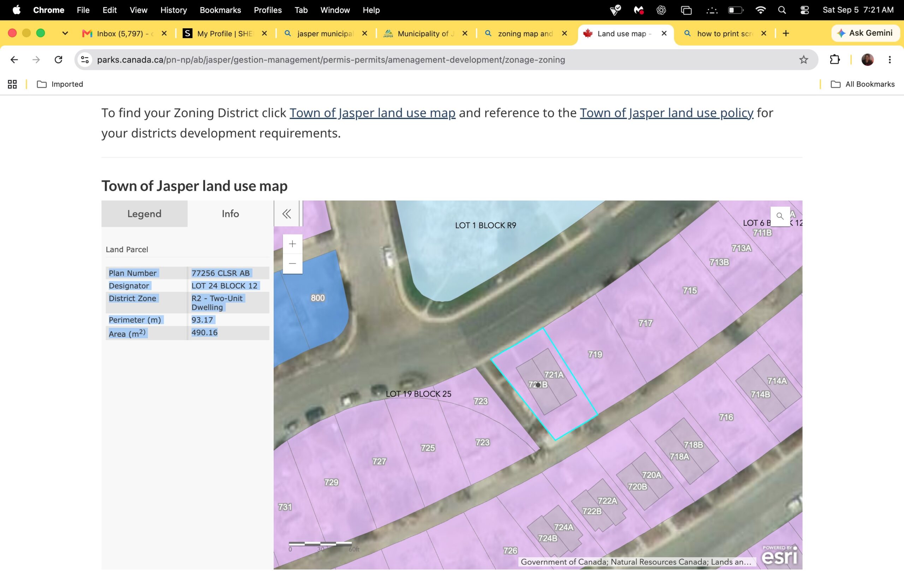Select the Info tab in map panel

tap(231, 214)
